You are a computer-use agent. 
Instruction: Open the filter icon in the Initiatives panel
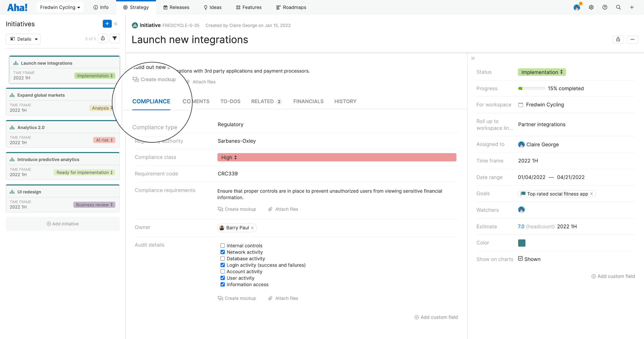click(115, 38)
